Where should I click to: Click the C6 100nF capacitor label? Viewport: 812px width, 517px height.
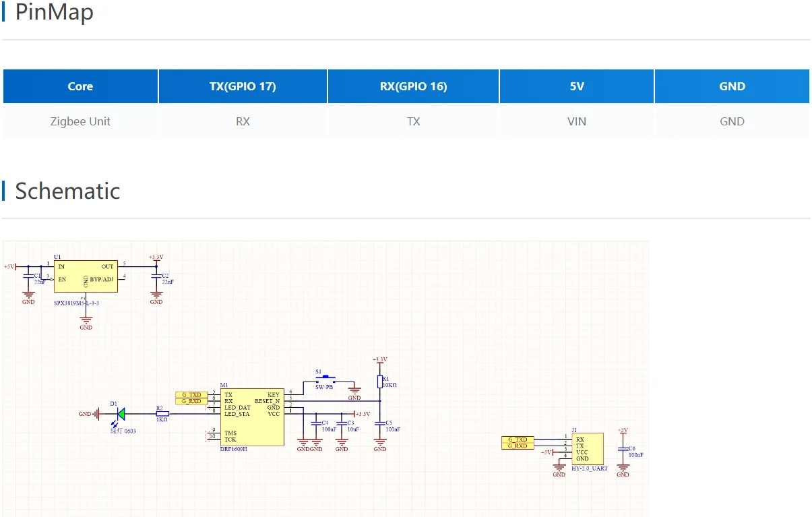point(635,452)
